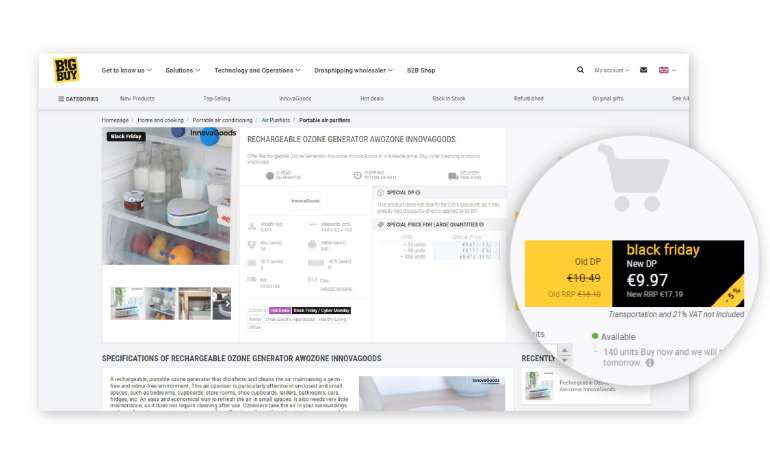Click the InnovaGoods brand logo box
This screenshot has width=770, height=463.
[305, 201]
